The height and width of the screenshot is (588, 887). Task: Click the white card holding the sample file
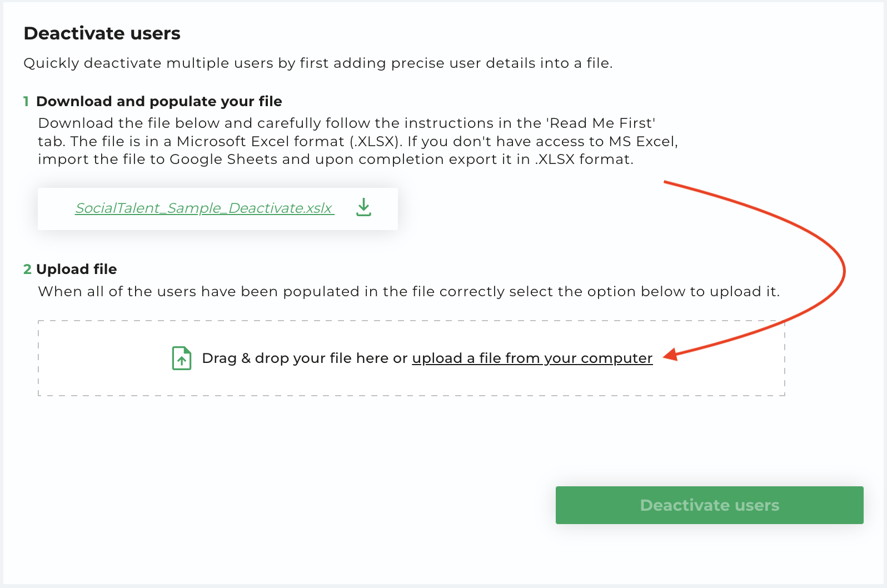(218, 208)
